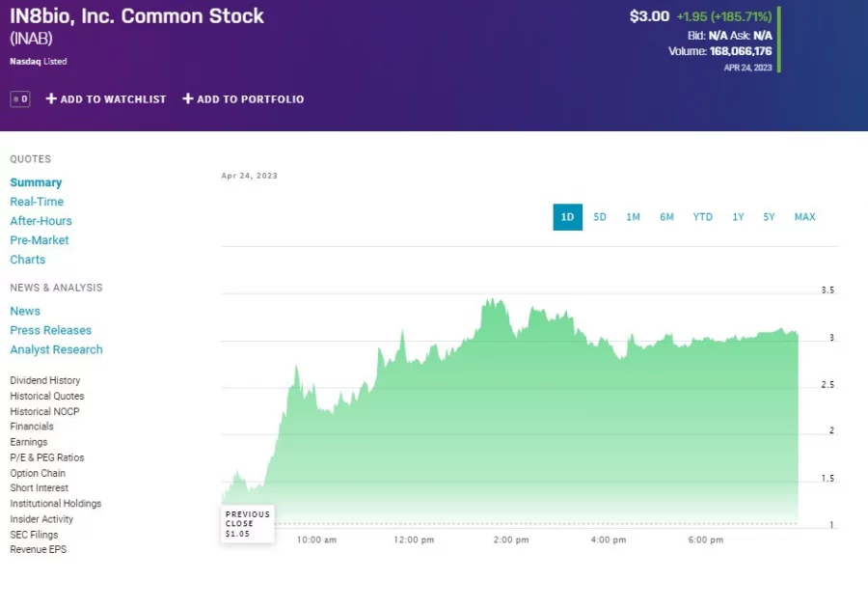Image resolution: width=868 pixels, height=608 pixels.
Task: Switch the chart to the 5D timeframe
Action: (600, 217)
